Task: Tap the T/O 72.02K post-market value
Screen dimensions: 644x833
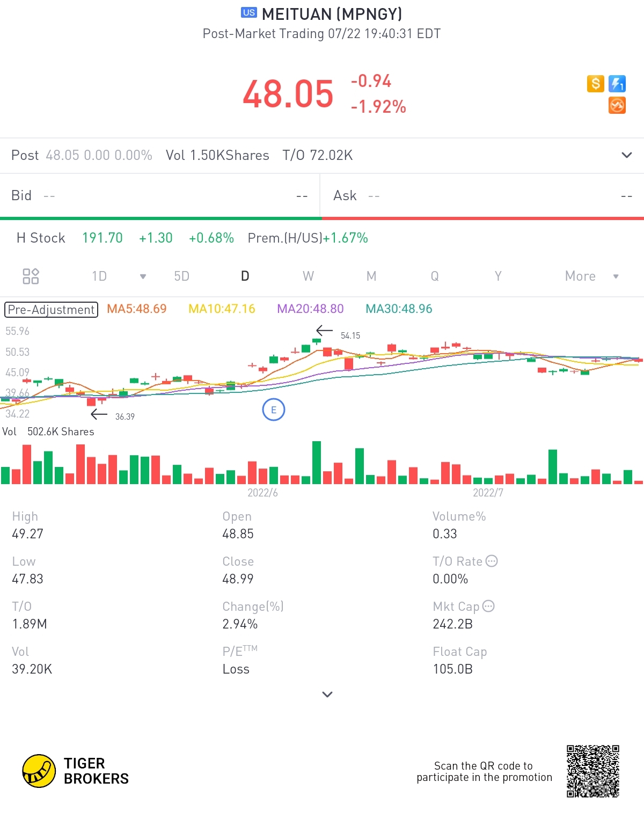Action: pyautogui.click(x=318, y=155)
